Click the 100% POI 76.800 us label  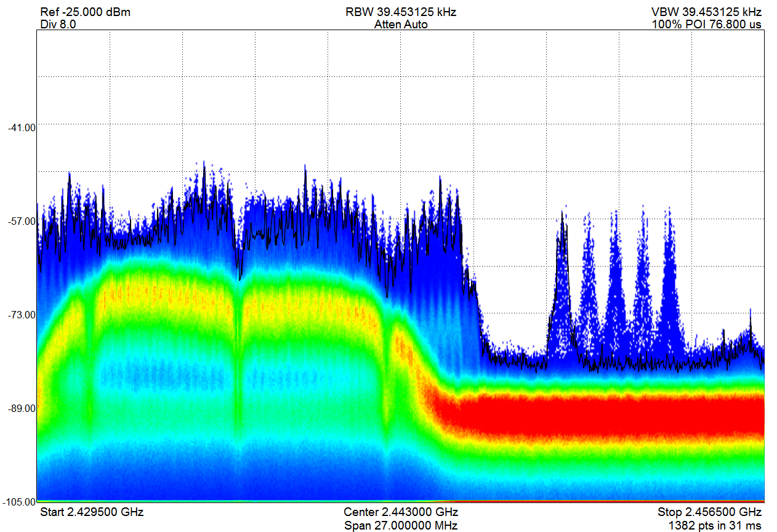pos(707,25)
